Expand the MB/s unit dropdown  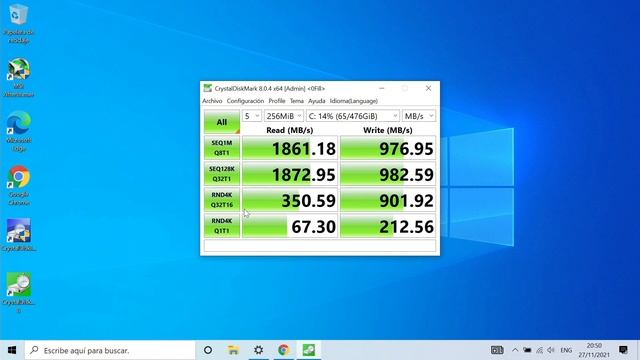[419, 116]
